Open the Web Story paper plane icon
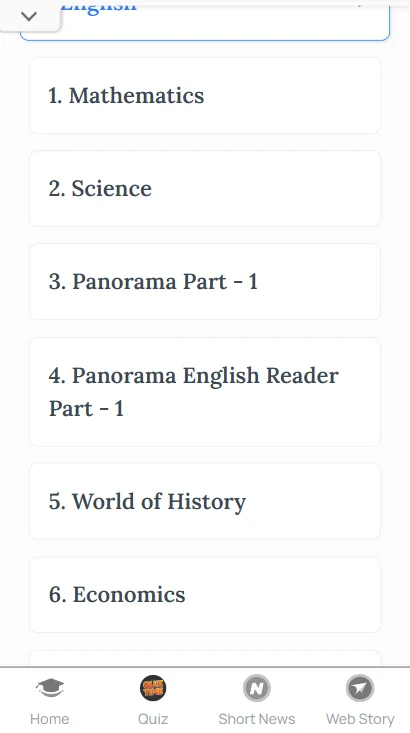410x733 pixels. pos(360,688)
